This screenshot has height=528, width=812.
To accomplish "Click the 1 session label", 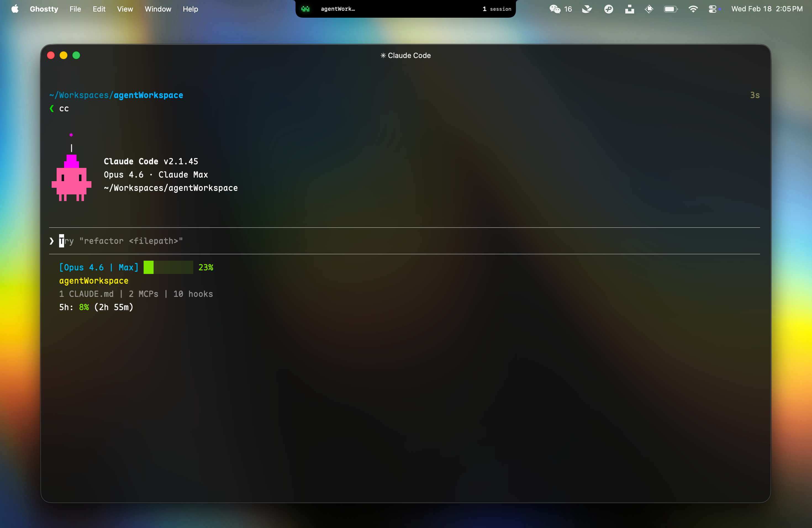I will pyautogui.click(x=497, y=9).
